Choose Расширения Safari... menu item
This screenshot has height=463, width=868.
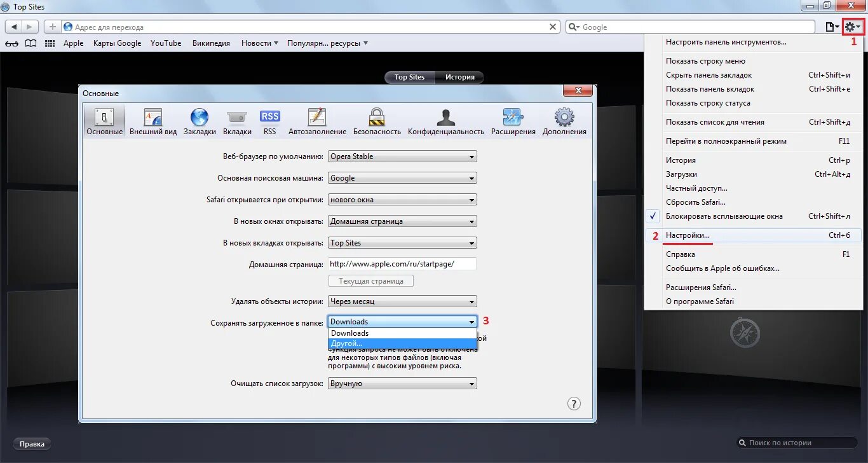coord(753,287)
